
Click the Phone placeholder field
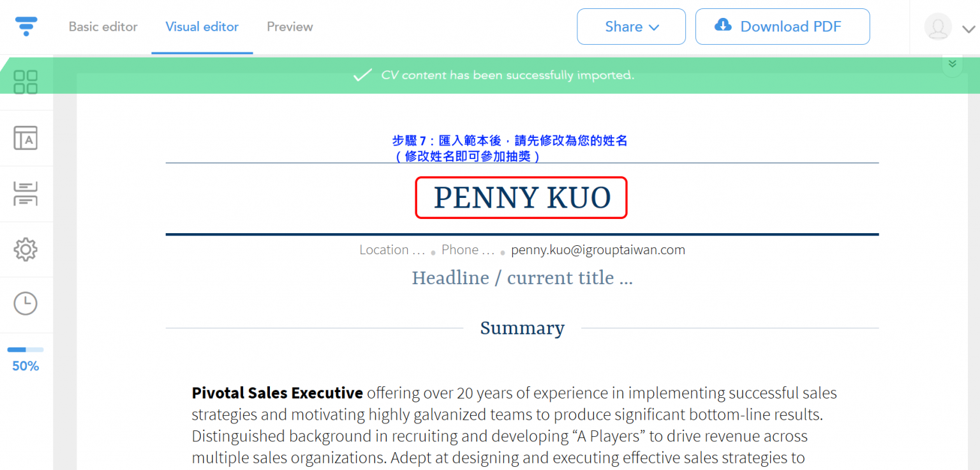tap(468, 250)
